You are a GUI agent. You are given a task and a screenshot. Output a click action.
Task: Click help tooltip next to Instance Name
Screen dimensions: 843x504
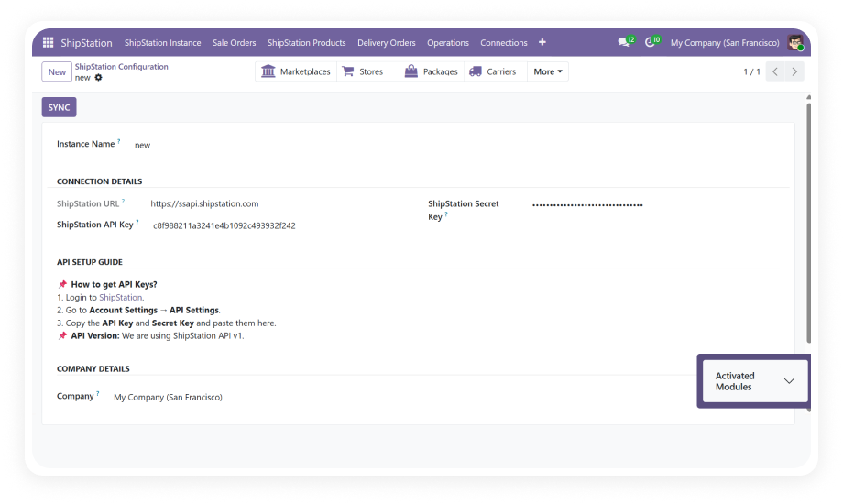point(119,141)
